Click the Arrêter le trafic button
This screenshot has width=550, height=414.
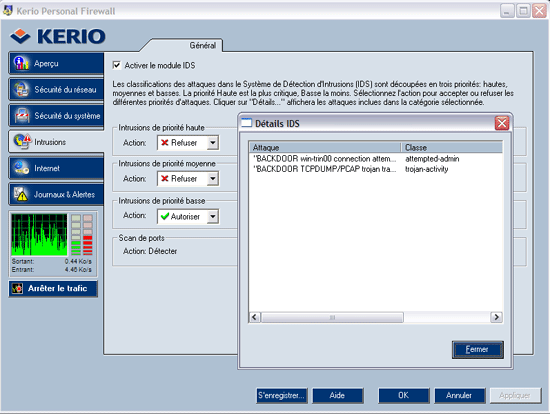tap(53, 288)
